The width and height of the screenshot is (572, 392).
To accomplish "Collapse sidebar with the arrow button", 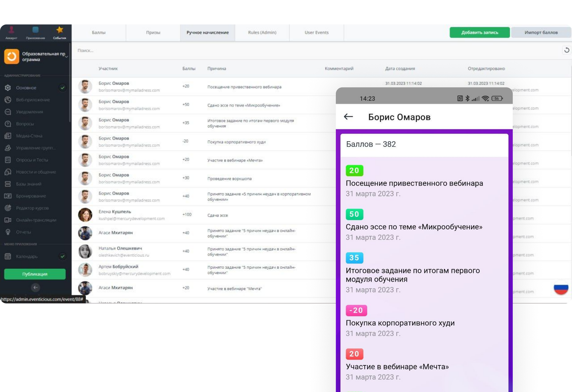I will coord(35,287).
